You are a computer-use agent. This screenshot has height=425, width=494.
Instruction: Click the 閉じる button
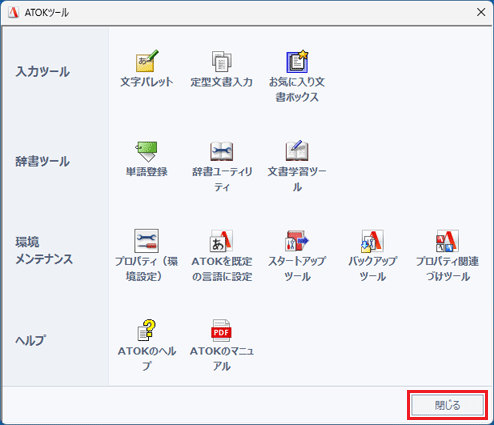(447, 405)
